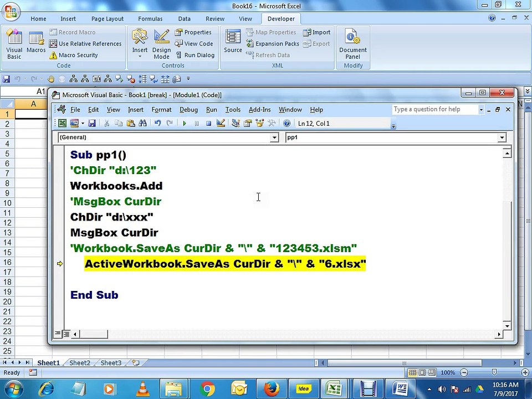Expand the pp1 procedure dropdown

point(502,137)
